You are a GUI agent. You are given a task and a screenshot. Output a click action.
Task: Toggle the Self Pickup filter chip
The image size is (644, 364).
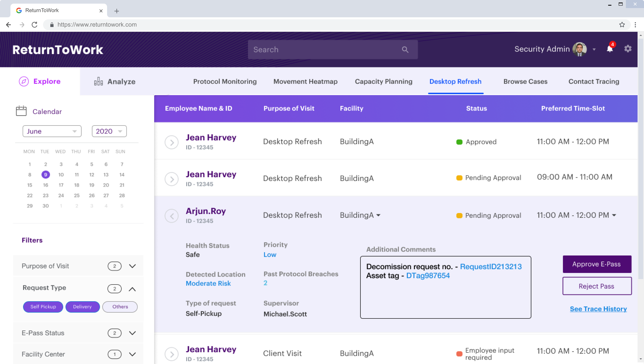click(x=43, y=307)
